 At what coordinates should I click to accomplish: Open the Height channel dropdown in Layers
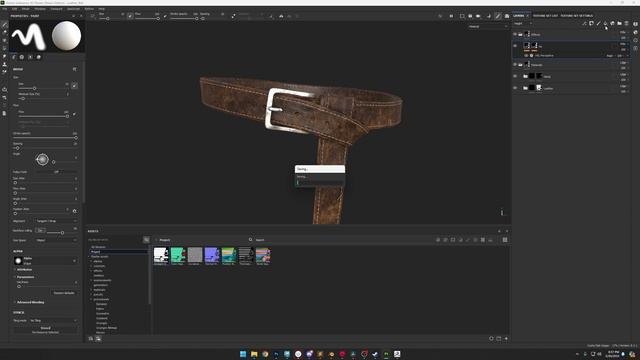tap(522, 24)
